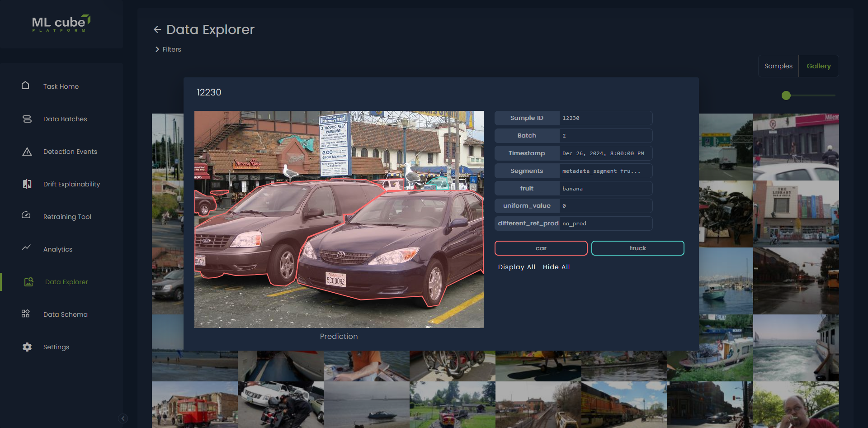Open Data Explorer in the sidebar menu

click(66, 282)
